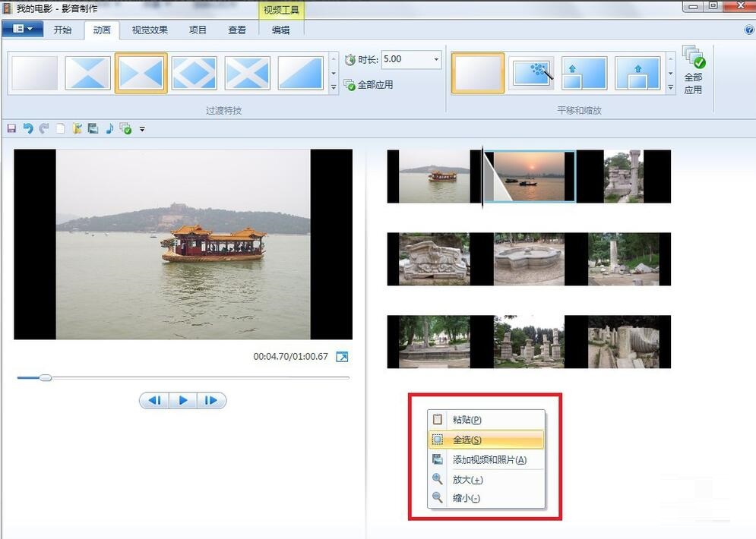Save project with quick access floppy icon
The width and height of the screenshot is (756, 539).
coord(11,128)
